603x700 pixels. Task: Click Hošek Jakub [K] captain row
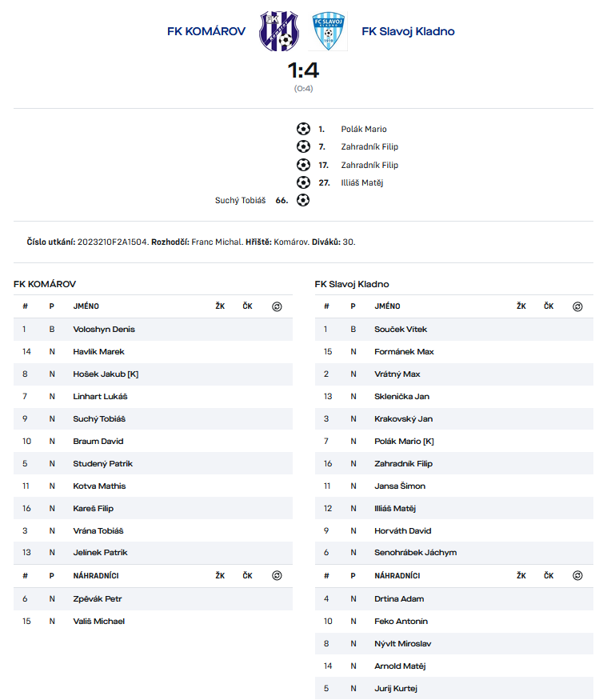pyautogui.click(x=153, y=374)
